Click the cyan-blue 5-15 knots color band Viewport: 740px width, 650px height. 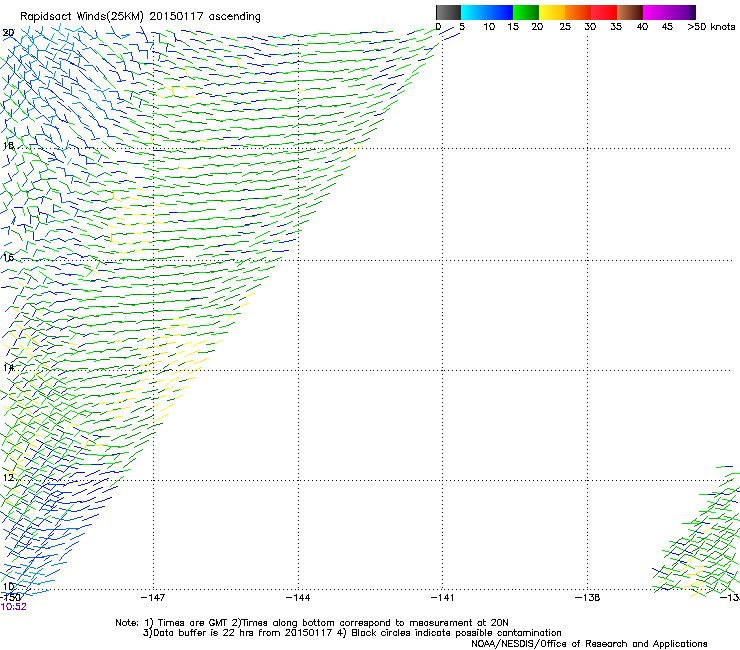point(487,12)
